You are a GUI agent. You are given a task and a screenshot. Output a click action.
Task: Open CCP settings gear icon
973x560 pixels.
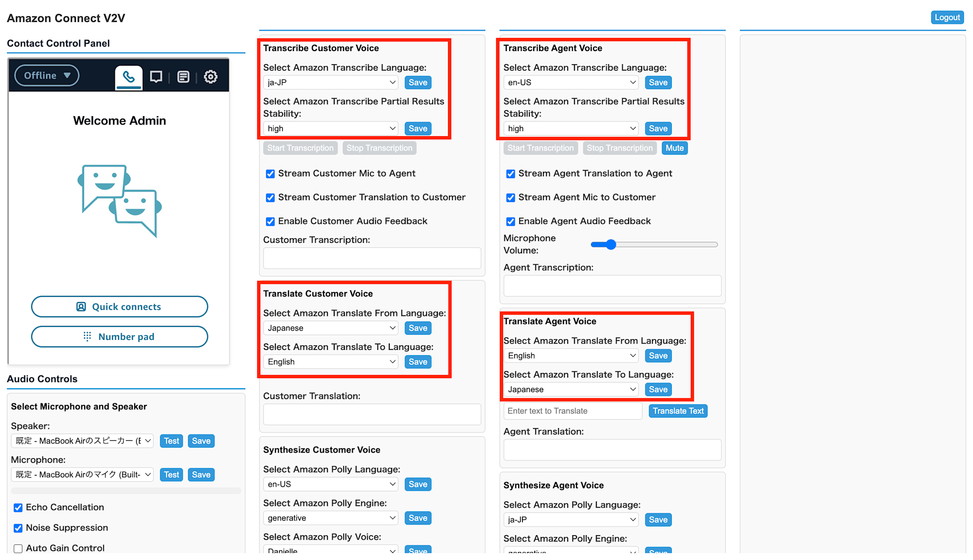(210, 77)
